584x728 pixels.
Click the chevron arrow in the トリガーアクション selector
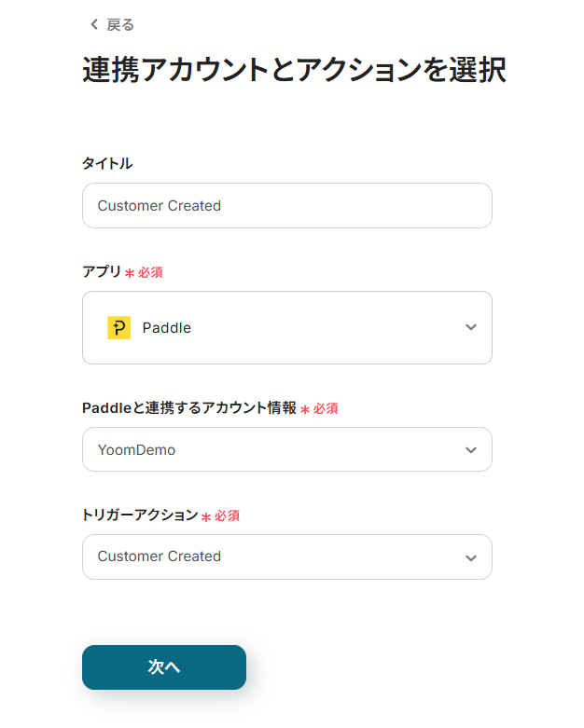[x=471, y=557]
